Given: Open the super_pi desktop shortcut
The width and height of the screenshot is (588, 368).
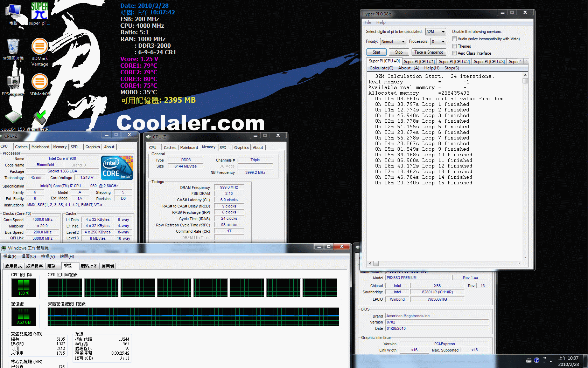Looking at the screenshot, I should 40,13.
